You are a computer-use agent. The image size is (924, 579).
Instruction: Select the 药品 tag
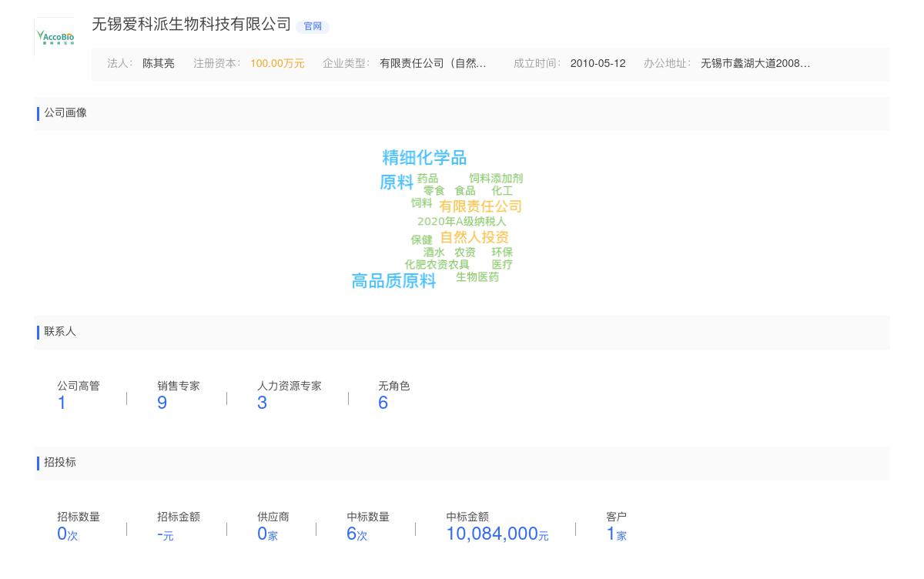pos(427,179)
